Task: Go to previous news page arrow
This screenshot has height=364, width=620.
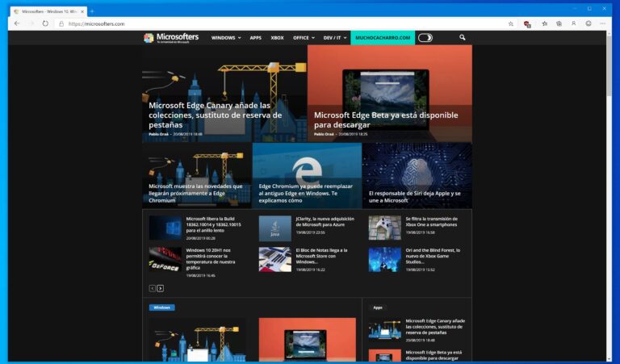Action: tap(153, 288)
